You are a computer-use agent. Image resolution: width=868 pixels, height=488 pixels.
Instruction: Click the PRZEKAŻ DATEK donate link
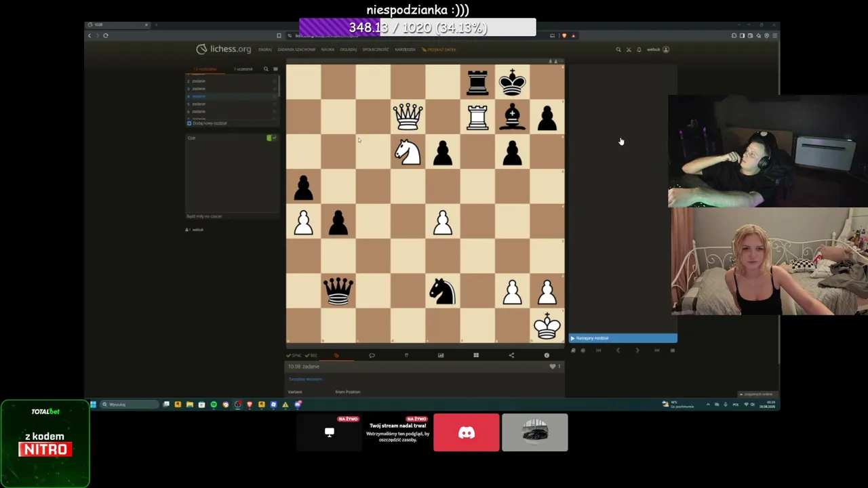pyautogui.click(x=439, y=49)
